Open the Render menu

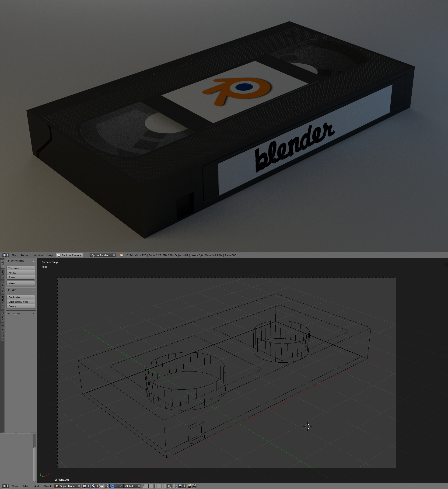coord(24,255)
